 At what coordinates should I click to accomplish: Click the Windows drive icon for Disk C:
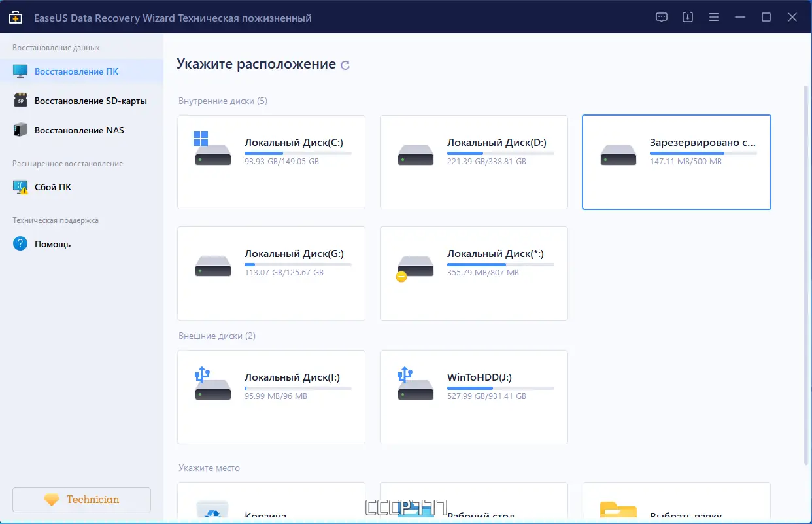(x=212, y=149)
